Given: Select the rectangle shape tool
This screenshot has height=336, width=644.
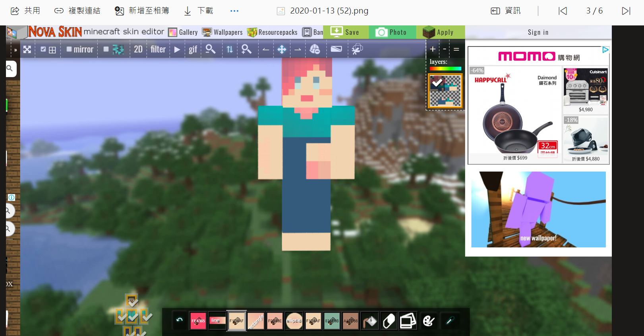Looking at the screenshot, I should [256, 321].
